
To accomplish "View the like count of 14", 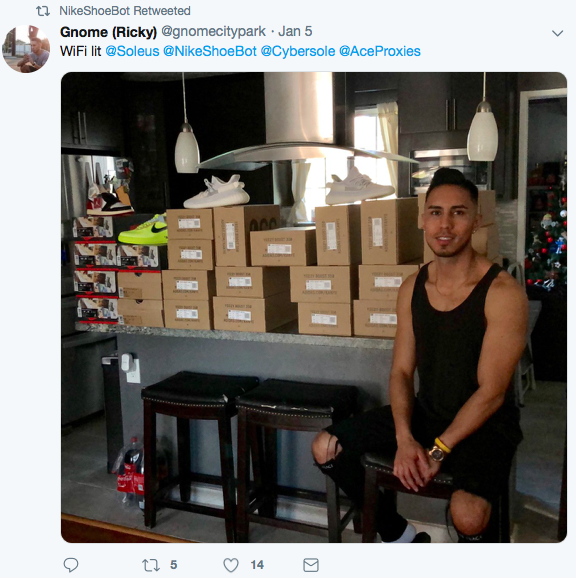I will tap(257, 565).
